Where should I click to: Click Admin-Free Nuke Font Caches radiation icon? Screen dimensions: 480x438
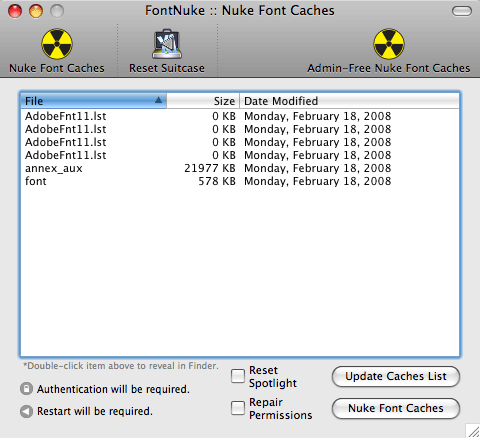[389, 44]
